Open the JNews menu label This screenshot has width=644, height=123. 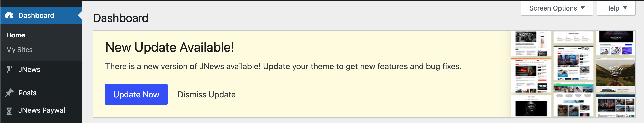pos(29,69)
